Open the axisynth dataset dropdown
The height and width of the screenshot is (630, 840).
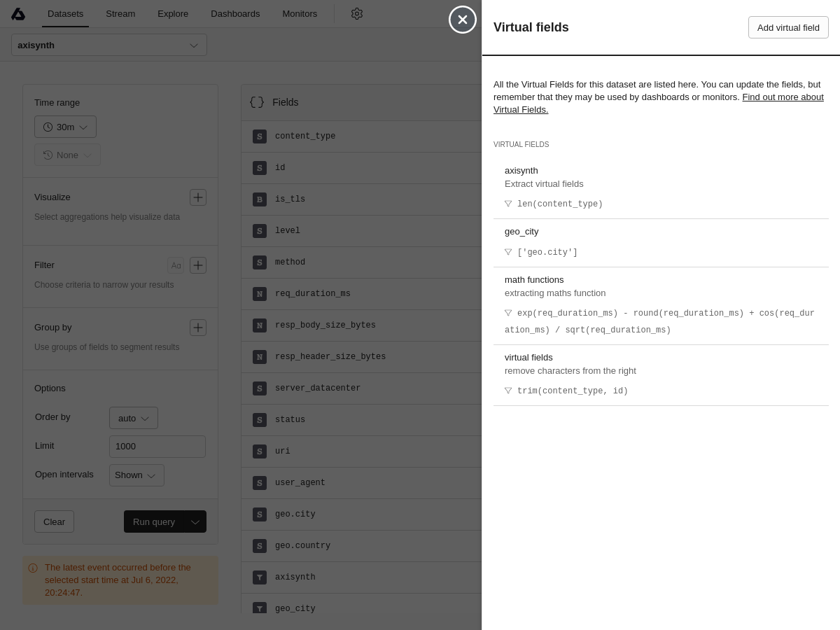coord(109,45)
